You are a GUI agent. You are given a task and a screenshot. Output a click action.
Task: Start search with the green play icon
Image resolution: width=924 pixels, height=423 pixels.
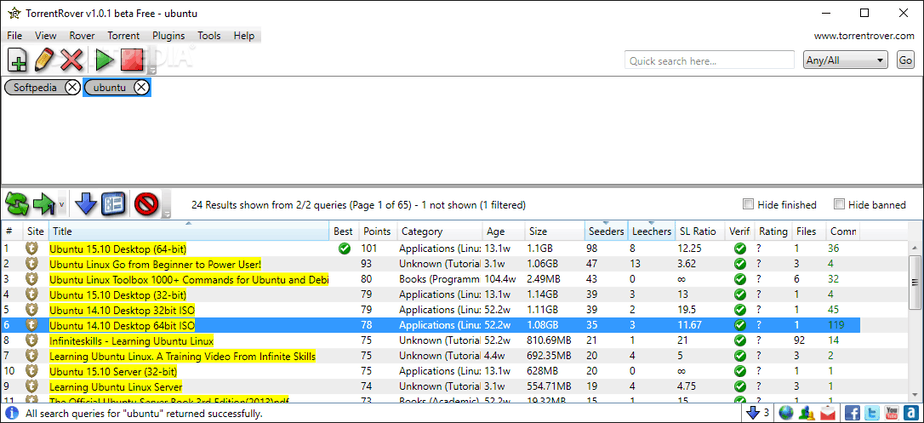click(104, 60)
